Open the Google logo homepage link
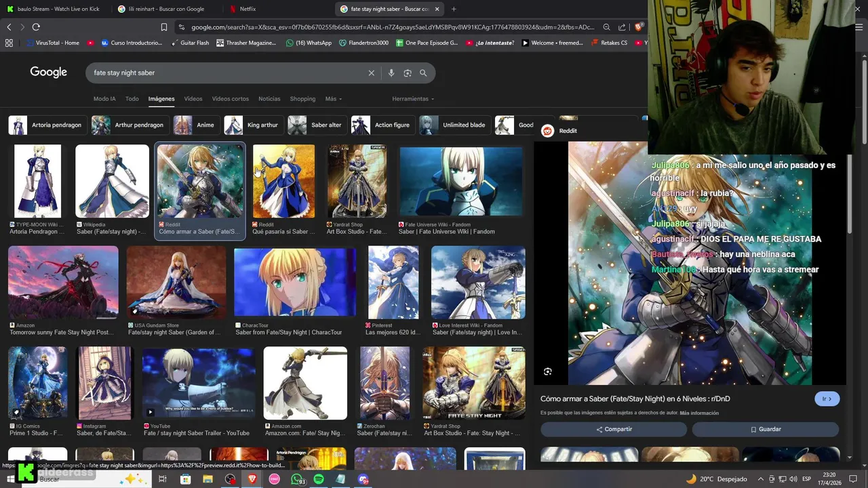The image size is (868, 488). 48,73
